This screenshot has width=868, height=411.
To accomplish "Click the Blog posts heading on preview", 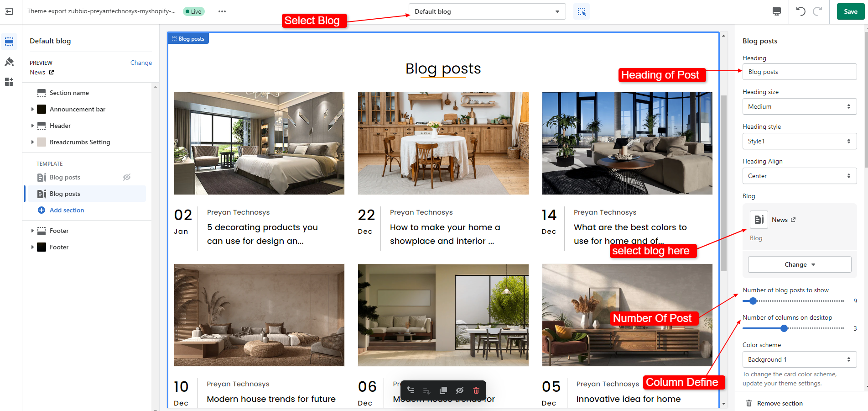I will pyautogui.click(x=443, y=68).
